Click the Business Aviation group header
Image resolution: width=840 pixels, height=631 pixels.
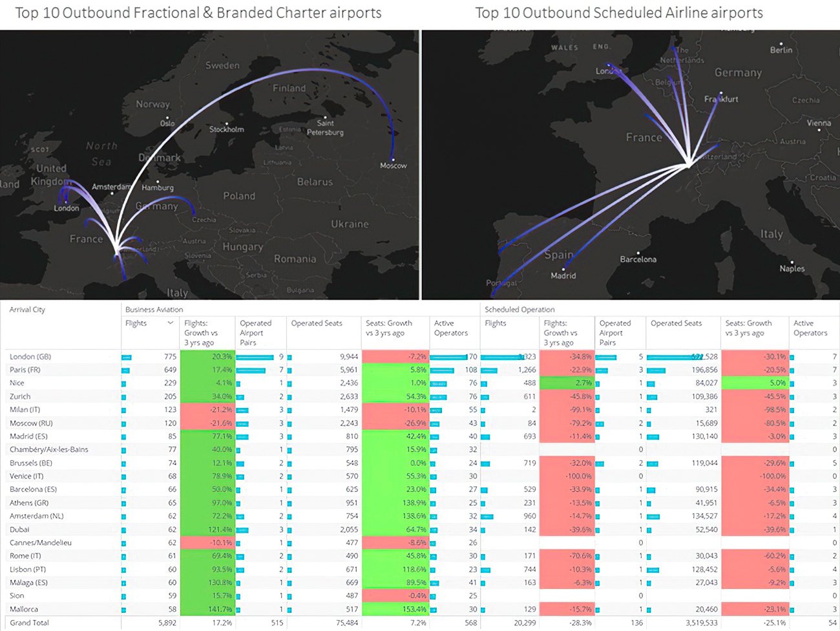tap(154, 310)
